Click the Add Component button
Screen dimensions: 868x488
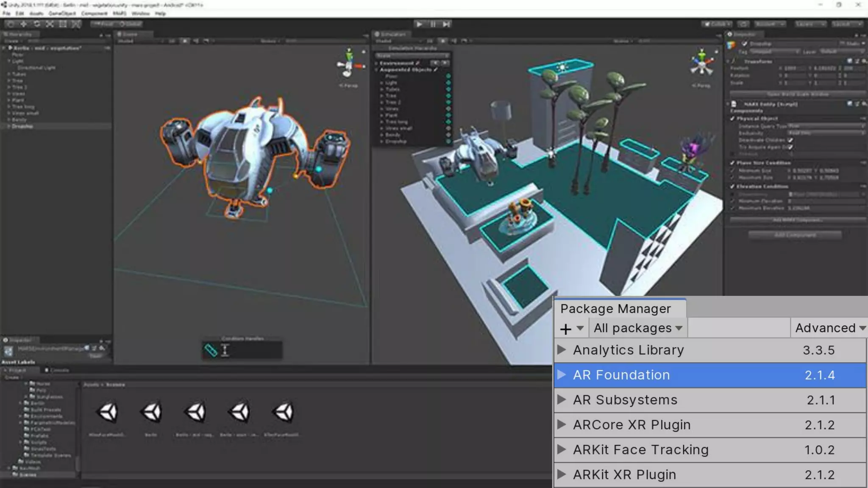795,235
